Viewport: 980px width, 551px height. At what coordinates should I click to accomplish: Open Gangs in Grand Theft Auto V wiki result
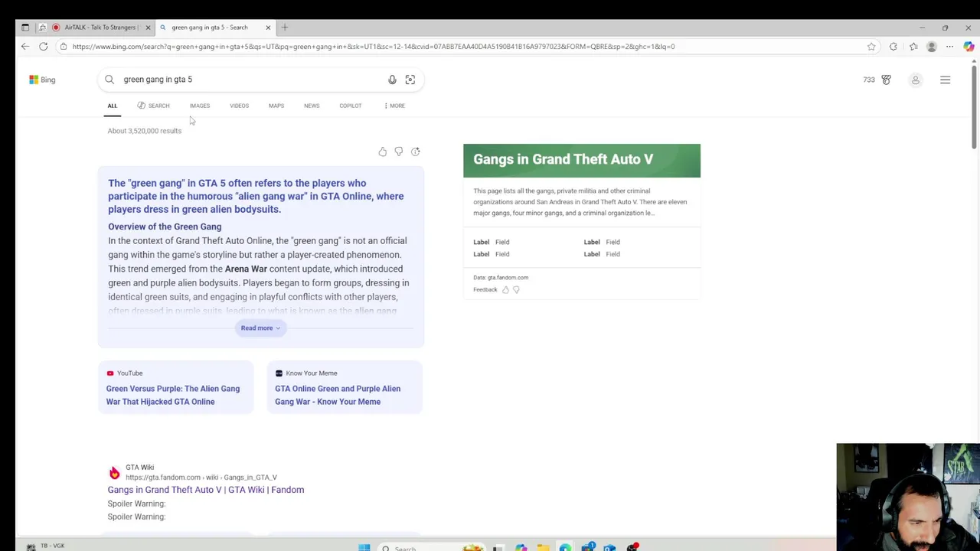tap(205, 490)
